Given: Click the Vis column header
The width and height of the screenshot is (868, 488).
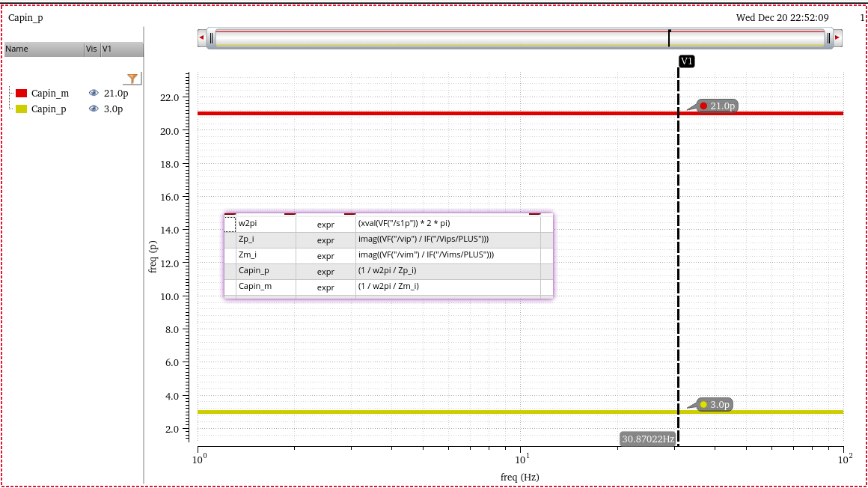Looking at the screenshot, I should tap(92, 49).
